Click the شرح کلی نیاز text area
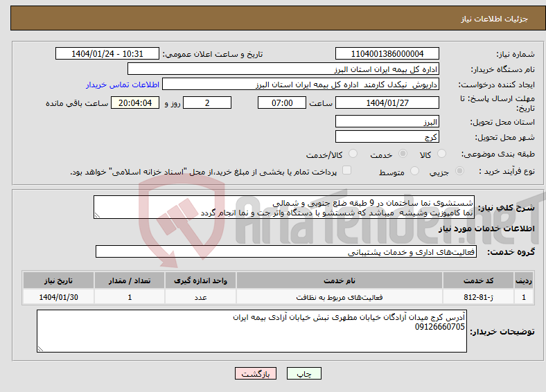Viewport: 546px width, 392px height. coord(284,207)
